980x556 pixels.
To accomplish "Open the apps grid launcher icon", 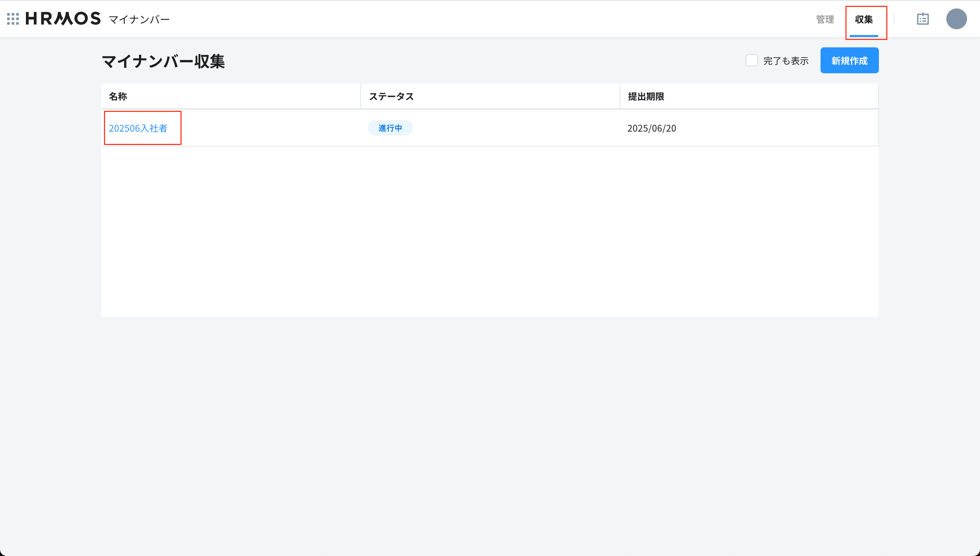I will (13, 19).
